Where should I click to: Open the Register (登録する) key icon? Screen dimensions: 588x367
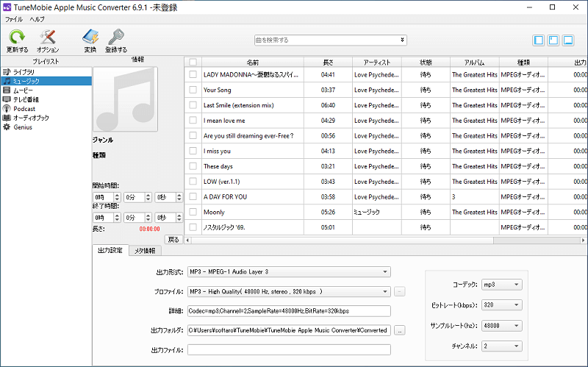tap(116, 38)
